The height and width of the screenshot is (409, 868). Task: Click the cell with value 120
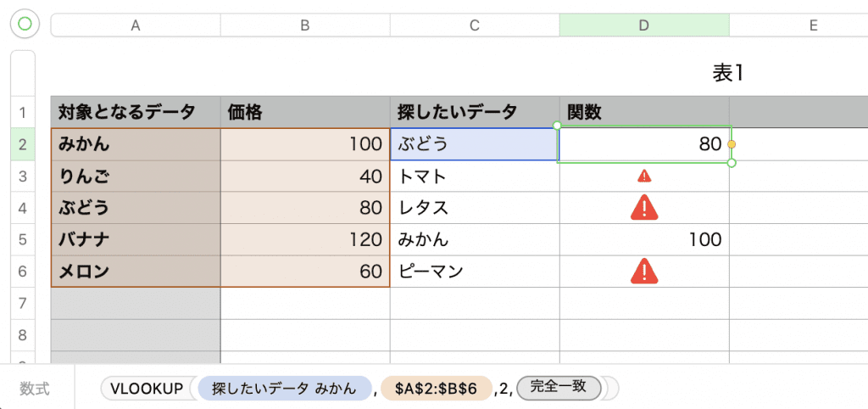click(x=304, y=240)
